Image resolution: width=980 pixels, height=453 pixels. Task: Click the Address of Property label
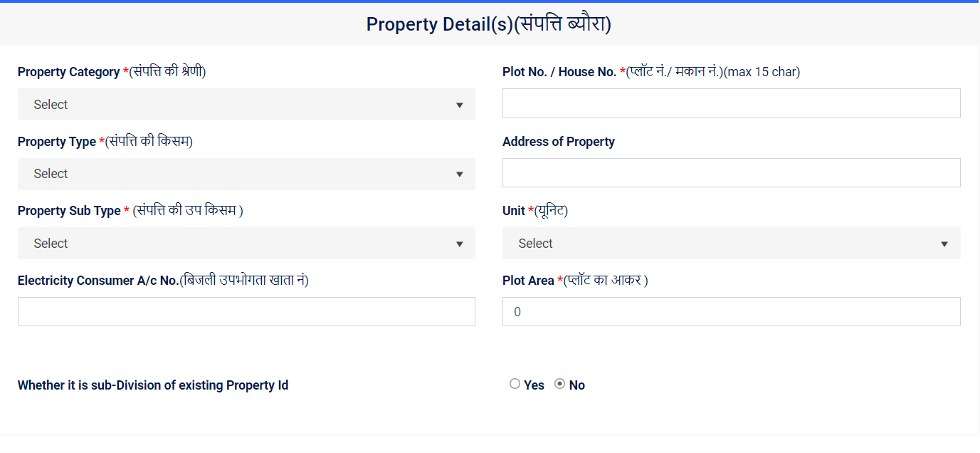tap(558, 141)
